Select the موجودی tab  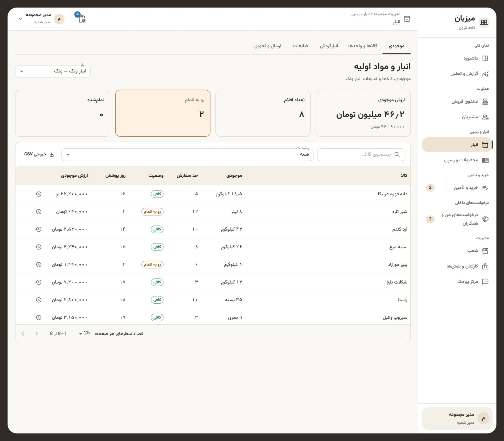[x=396, y=46]
